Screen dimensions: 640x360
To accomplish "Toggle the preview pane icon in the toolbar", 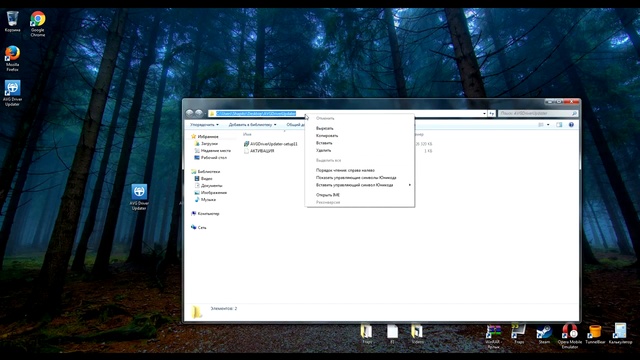I will (x=559, y=124).
